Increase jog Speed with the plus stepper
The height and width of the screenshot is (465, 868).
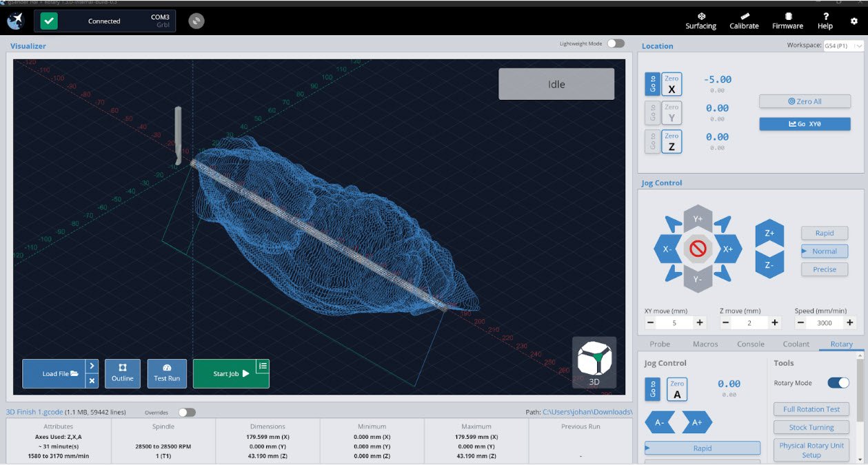[849, 322]
